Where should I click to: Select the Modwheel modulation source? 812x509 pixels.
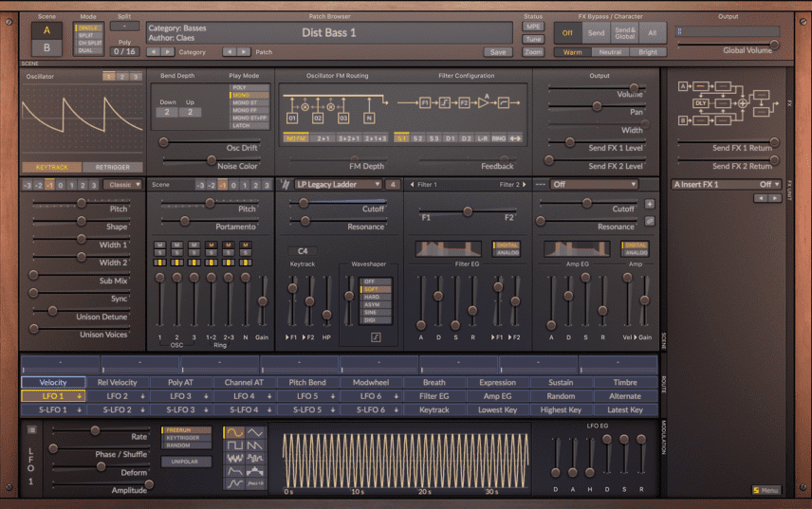pyautogui.click(x=371, y=382)
